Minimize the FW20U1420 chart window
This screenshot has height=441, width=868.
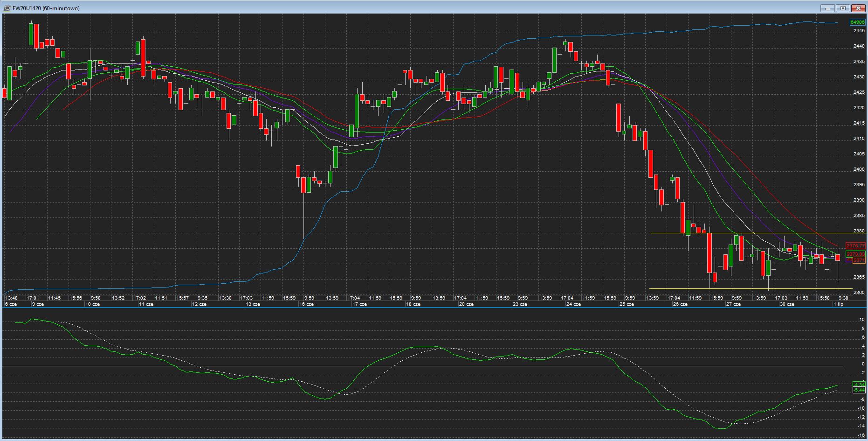pyautogui.click(x=828, y=8)
